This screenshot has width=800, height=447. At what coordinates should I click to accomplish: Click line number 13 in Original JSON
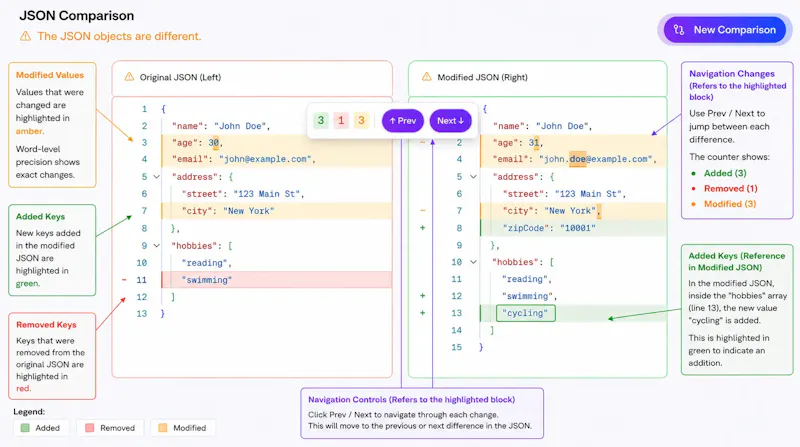point(141,313)
